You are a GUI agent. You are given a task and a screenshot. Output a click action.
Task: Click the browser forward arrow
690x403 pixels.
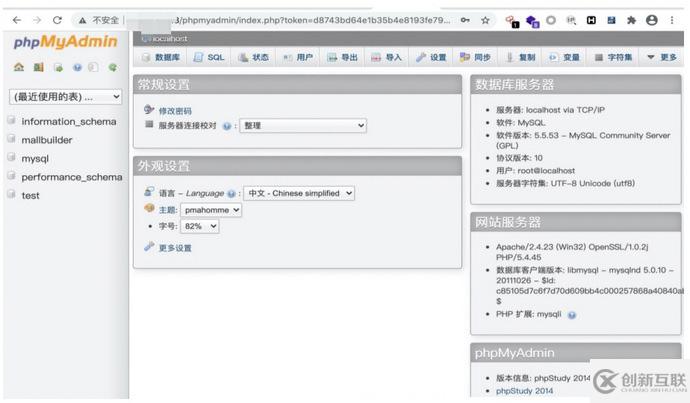coord(37,20)
